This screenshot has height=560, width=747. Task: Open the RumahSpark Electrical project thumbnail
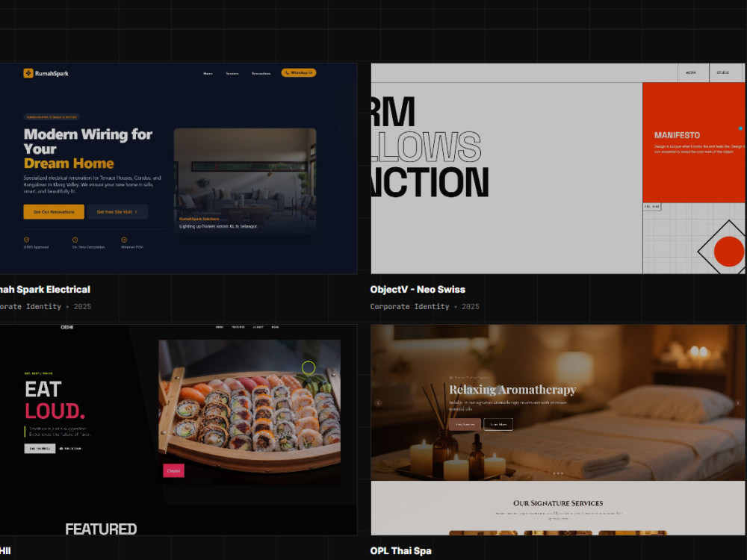179,169
